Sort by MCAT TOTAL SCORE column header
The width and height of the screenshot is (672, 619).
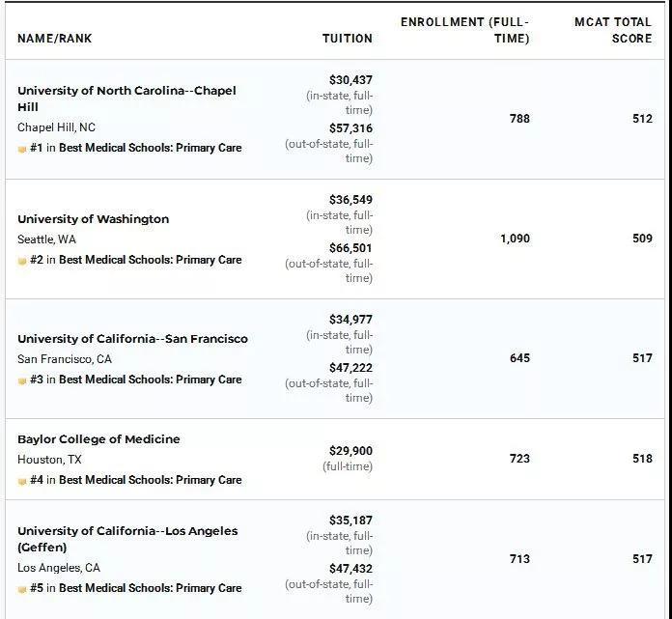(x=612, y=30)
